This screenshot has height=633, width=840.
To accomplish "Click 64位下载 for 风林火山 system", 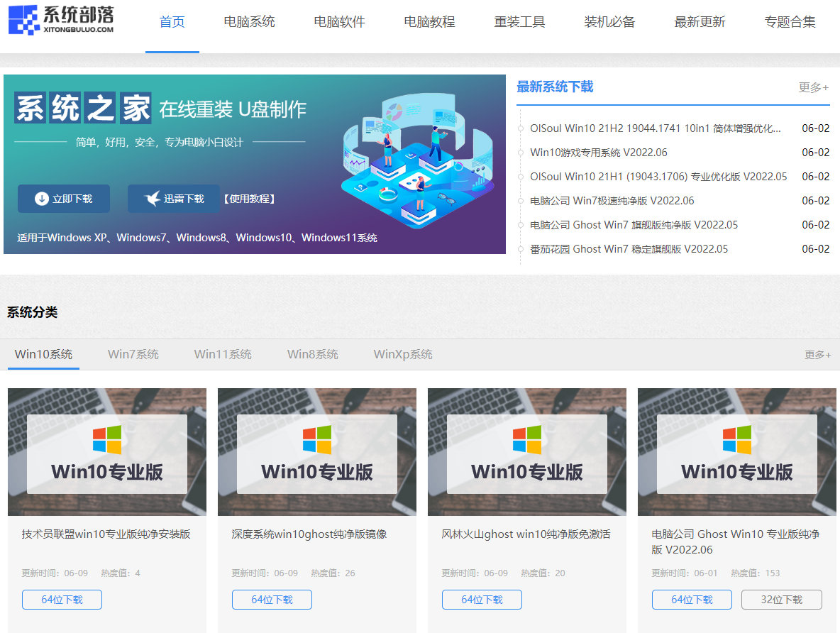I will point(482,600).
